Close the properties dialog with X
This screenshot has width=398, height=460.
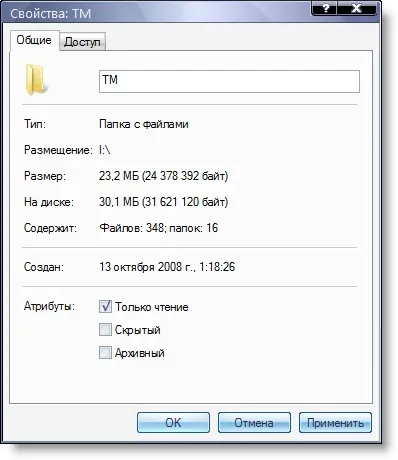(357, 8)
